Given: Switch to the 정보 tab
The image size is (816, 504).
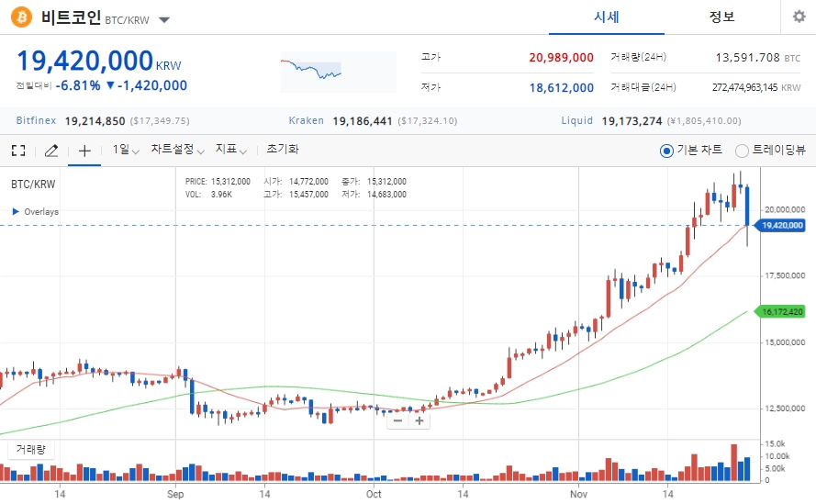Looking at the screenshot, I should tap(721, 17).
